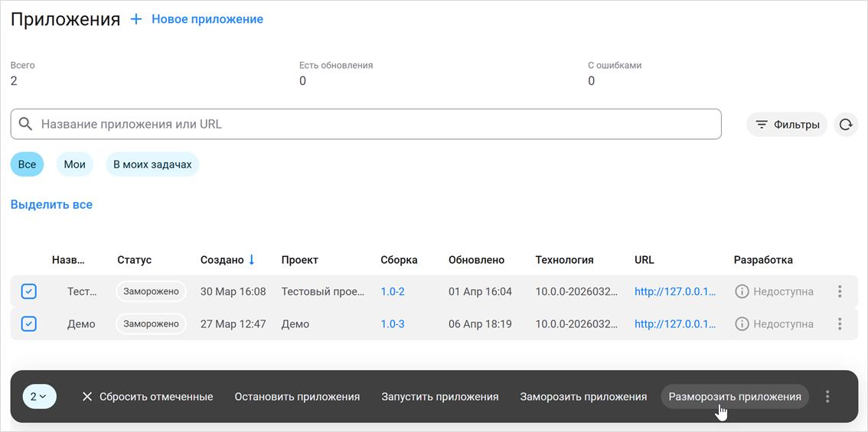
Task: Select the Все filter chip
Action: point(27,164)
